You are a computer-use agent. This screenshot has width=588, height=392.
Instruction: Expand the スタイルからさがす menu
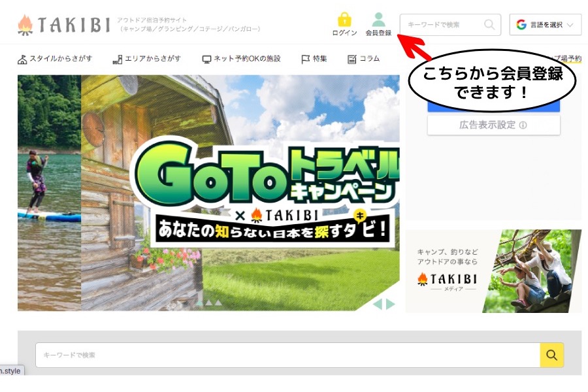[x=55, y=59]
